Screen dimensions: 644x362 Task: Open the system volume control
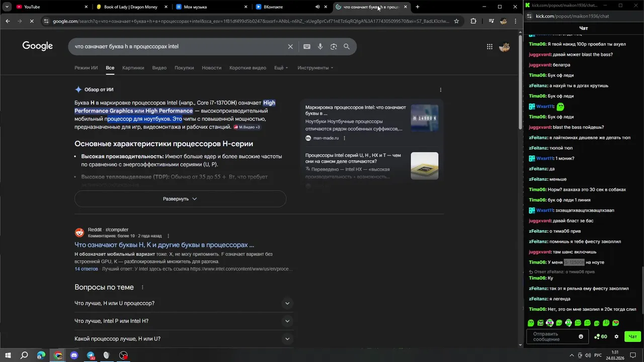click(588, 355)
